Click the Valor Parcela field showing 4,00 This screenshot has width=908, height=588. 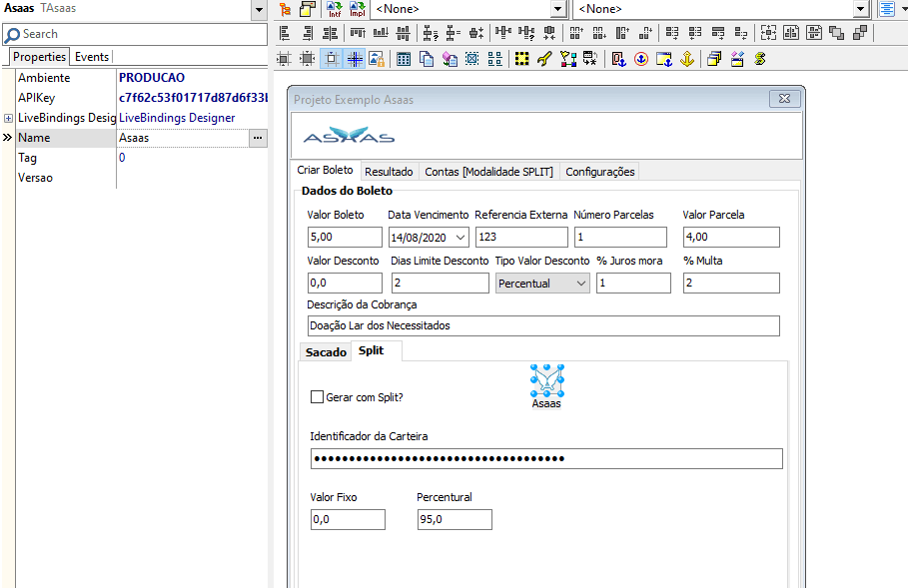[x=731, y=238]
